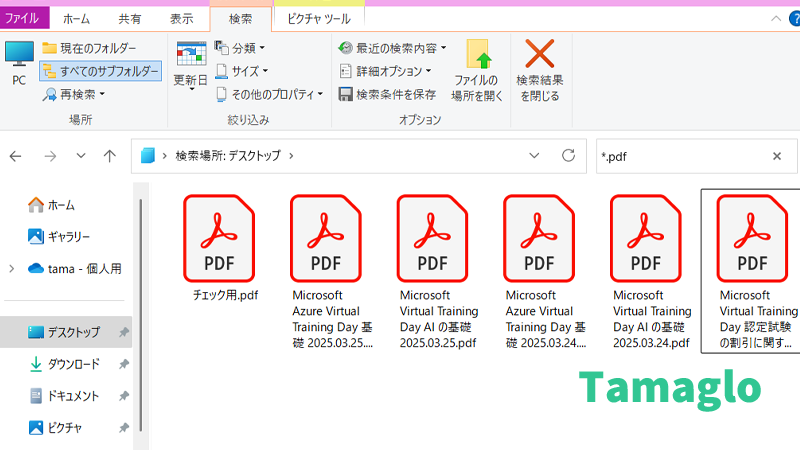Click the up arrow navigation button
800x450 pixels.
click(110, 156)
